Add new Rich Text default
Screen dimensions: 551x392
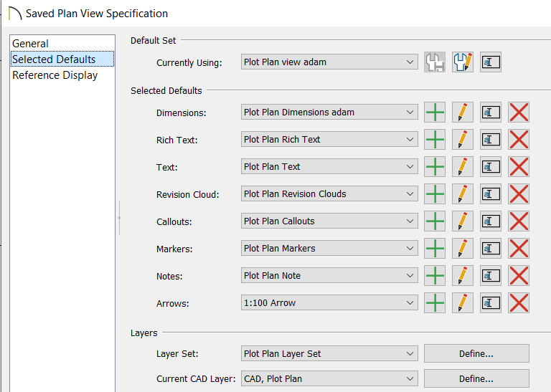click(435, 140)
